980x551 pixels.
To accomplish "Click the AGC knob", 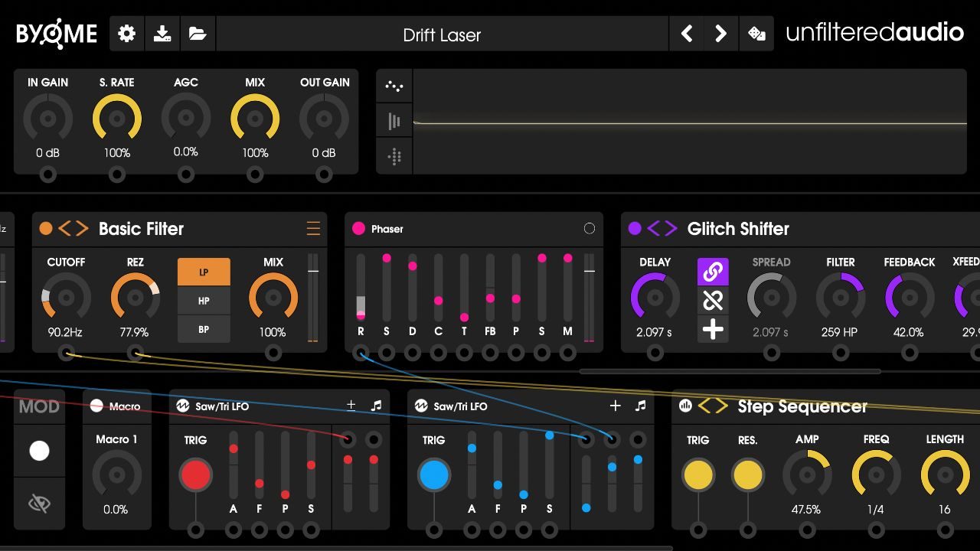I will 186,119.
